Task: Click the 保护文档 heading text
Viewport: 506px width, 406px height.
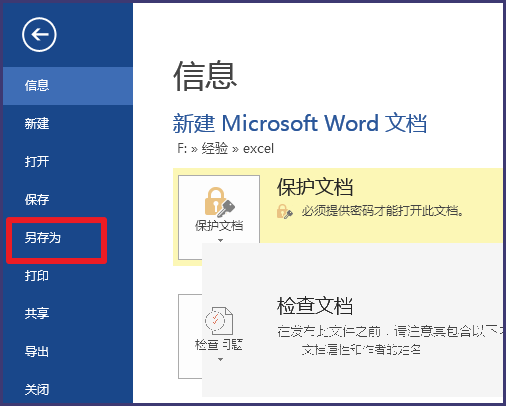Action: 315,187
